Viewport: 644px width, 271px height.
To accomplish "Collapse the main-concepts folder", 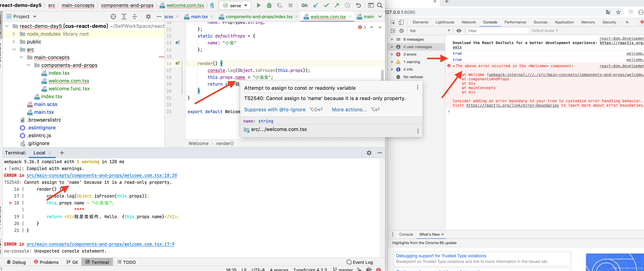I will coord(21,57).
